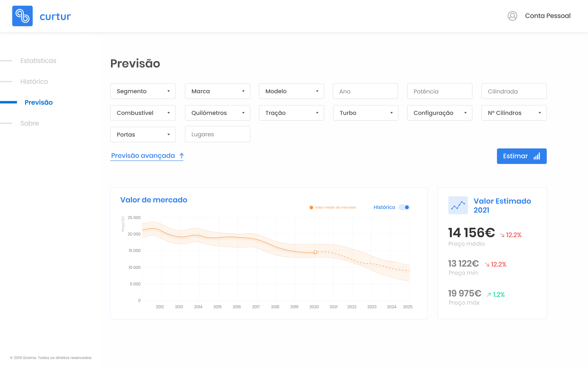Click the curtur logo icon

(x=22, y=16)
